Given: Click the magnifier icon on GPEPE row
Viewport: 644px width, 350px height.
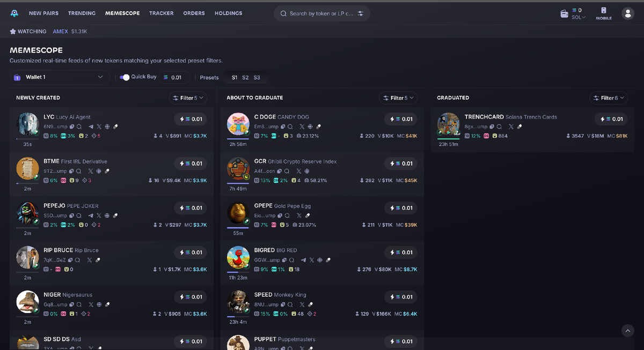Looking at the screenshot, I should pyautogui.click(x=287, y=215).
